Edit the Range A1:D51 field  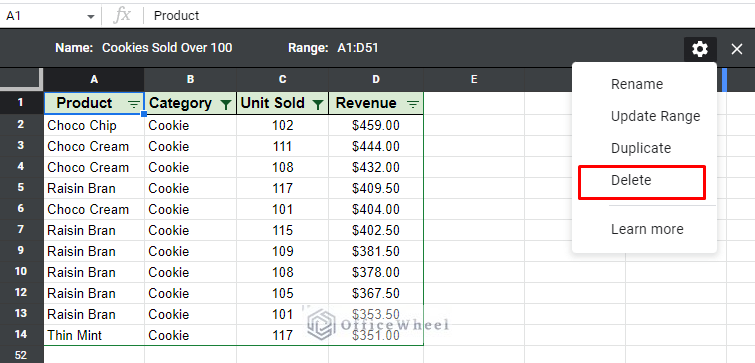point(357,48)
